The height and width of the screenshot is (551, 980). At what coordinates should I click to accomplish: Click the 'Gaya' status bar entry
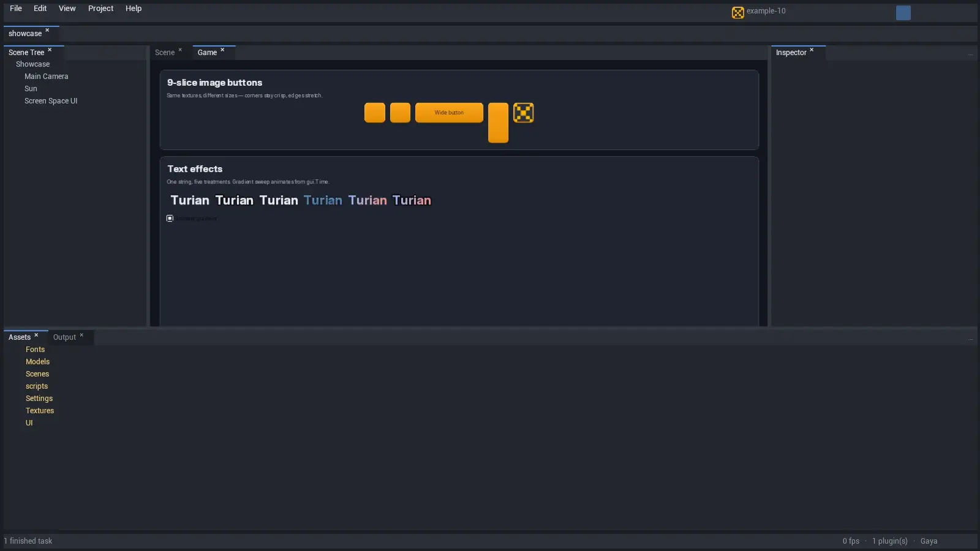[x=929, y=541]
